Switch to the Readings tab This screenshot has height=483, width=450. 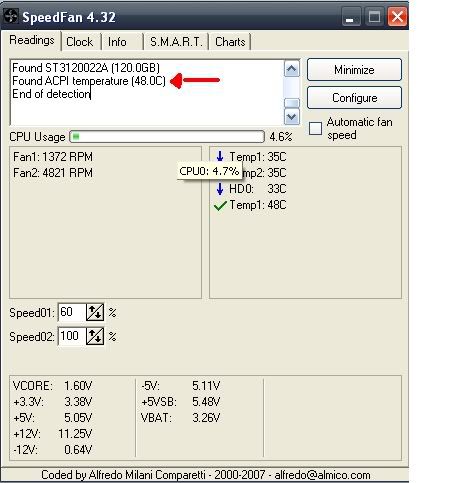[32, 40]
